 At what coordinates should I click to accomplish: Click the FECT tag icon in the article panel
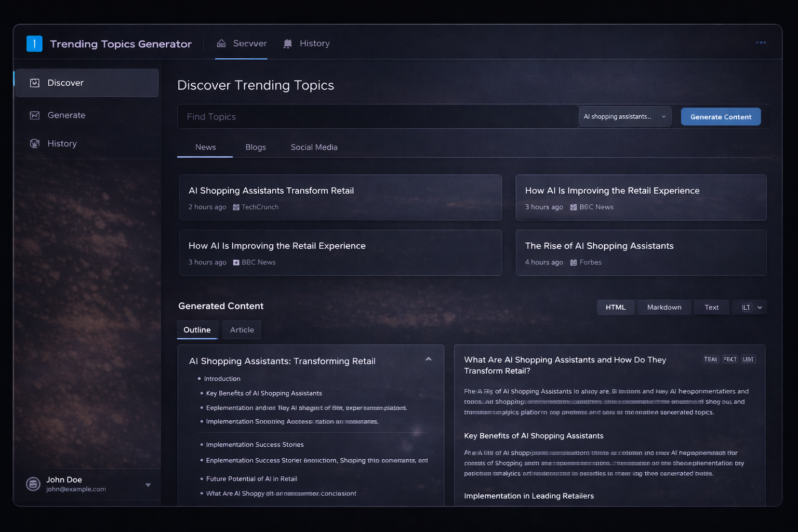point(730,359)
